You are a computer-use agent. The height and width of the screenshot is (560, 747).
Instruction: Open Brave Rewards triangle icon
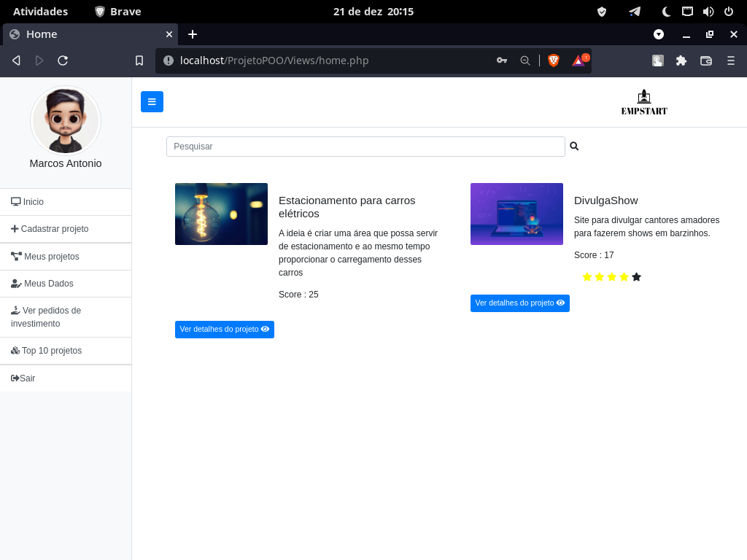click(x=579, y=61)
